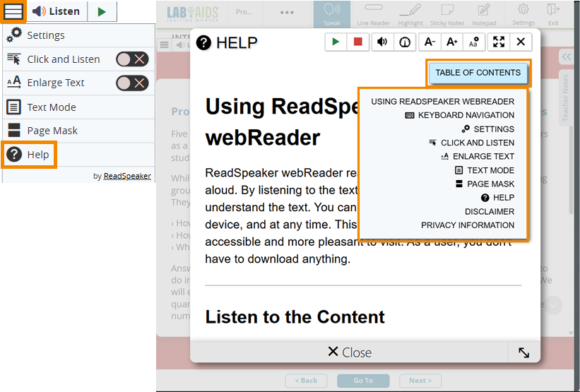This screenshot has height=392, width=580.
Task: Decrease text size with A- button
Action: coord(430,42)
